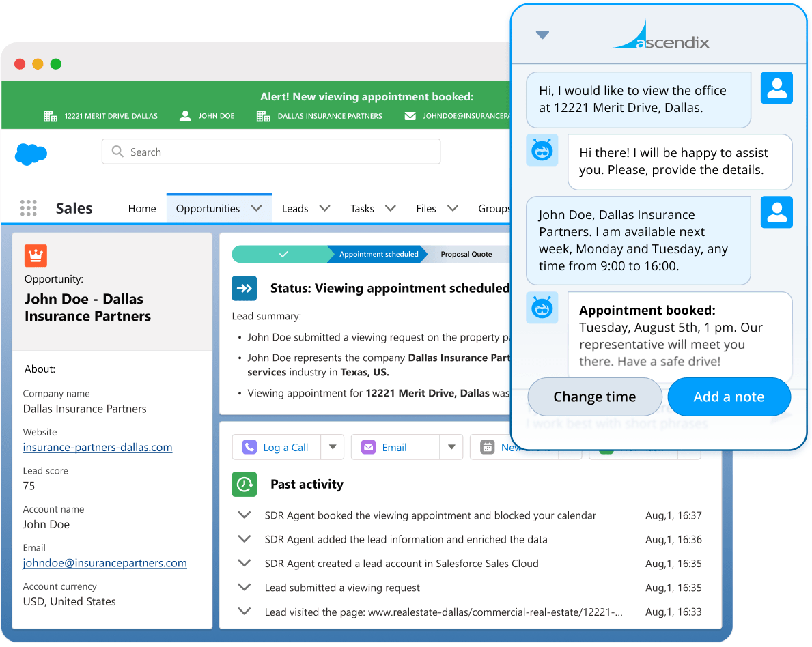This screenshot has height=647, width=812.
Task: Click the search magnifier icon
Action: pyautogui.click(x=117, y=151)
